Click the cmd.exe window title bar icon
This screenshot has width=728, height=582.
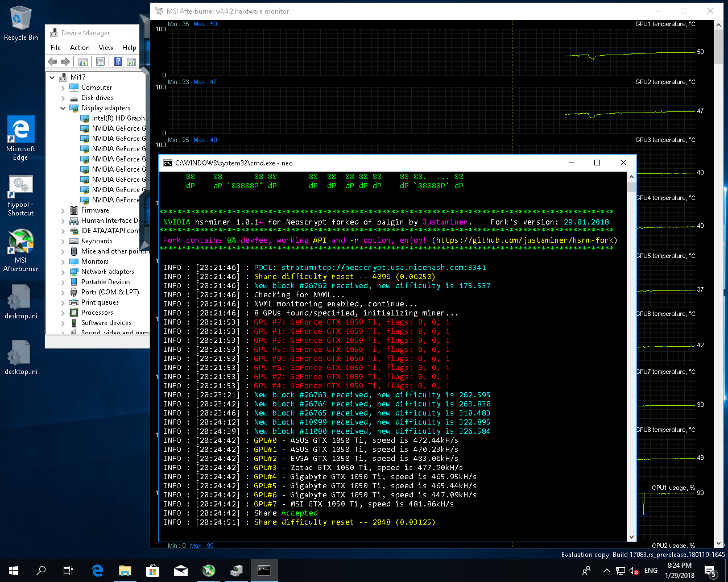coord(167,163)
